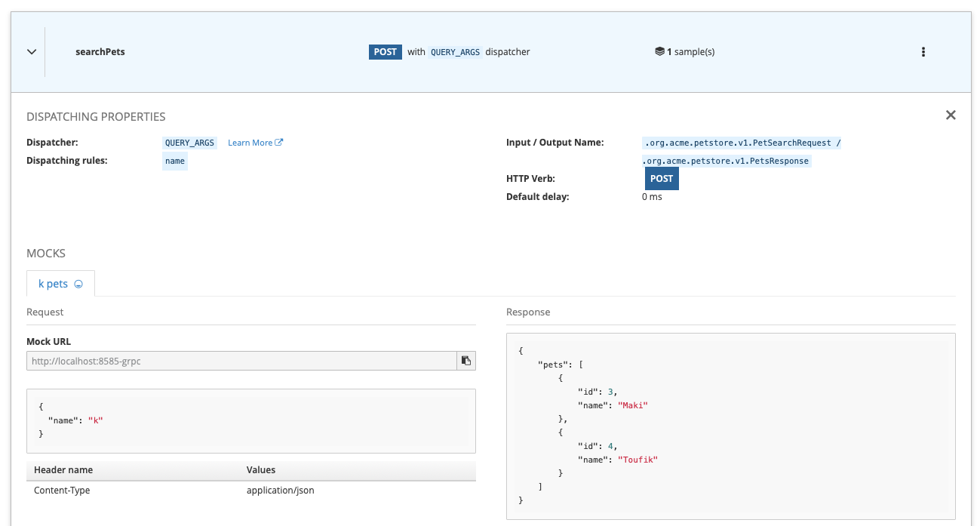The image size is (980, 526).
Task: Click the QUERY_ARGS tag in header row
Action: click(x=455, y=53)
